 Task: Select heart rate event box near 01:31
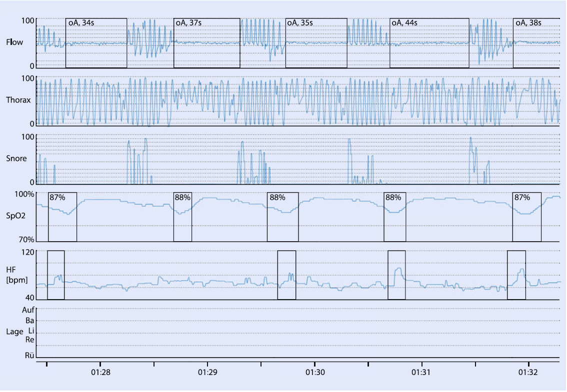396,275
